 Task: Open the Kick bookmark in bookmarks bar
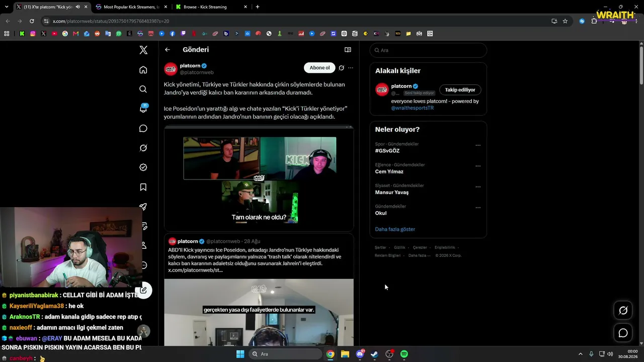22,34
